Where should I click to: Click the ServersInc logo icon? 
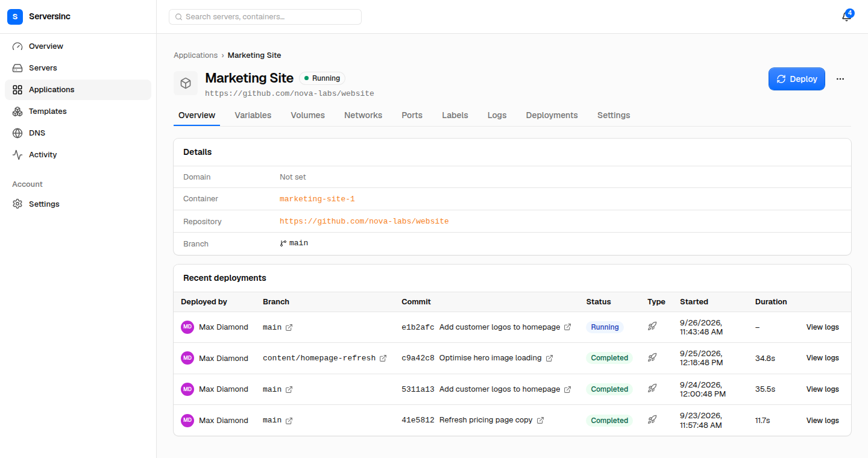[15, 17]
